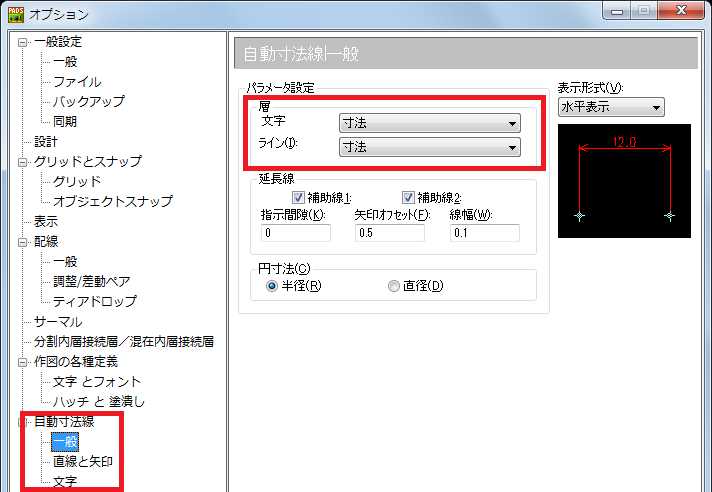
Task: Click the dimension preview image
Action: click(x=624, y=181)
